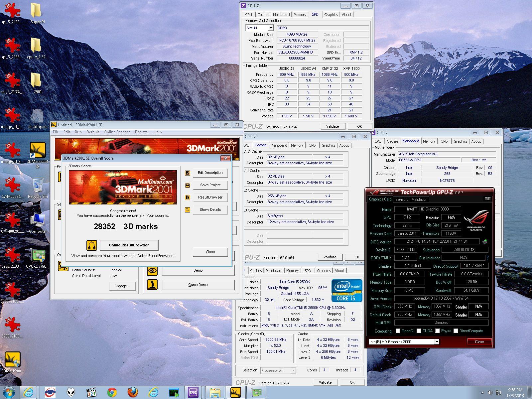The height and width of the screenshot is (399, 532).
Task: Click the Save Project floppy disk icon
Action: (x=188, y=185)
